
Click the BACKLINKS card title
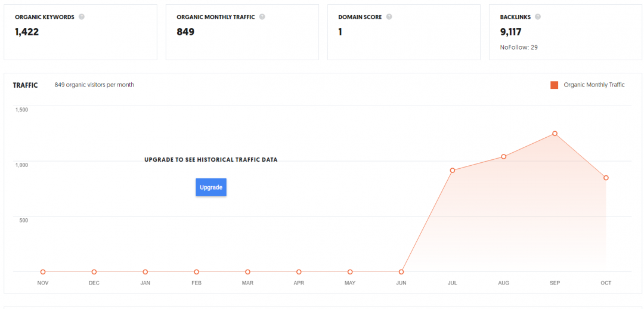click(515, 17)
